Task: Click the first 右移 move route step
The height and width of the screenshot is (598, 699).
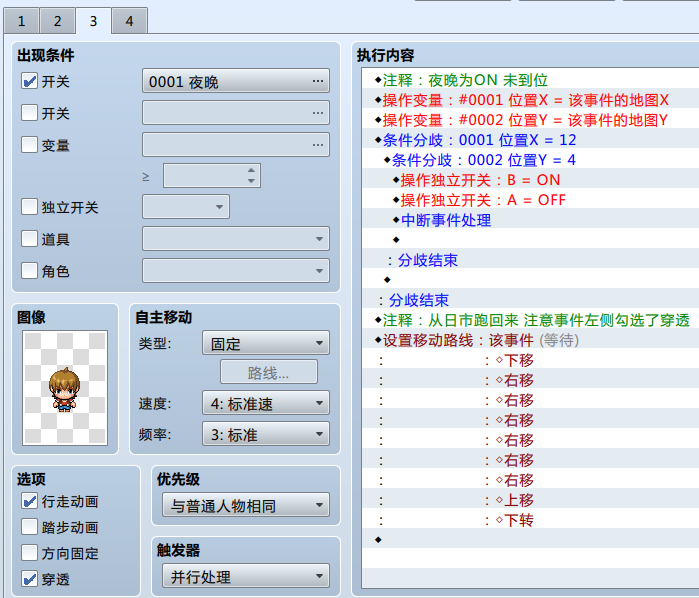Action: click(530, 380)
